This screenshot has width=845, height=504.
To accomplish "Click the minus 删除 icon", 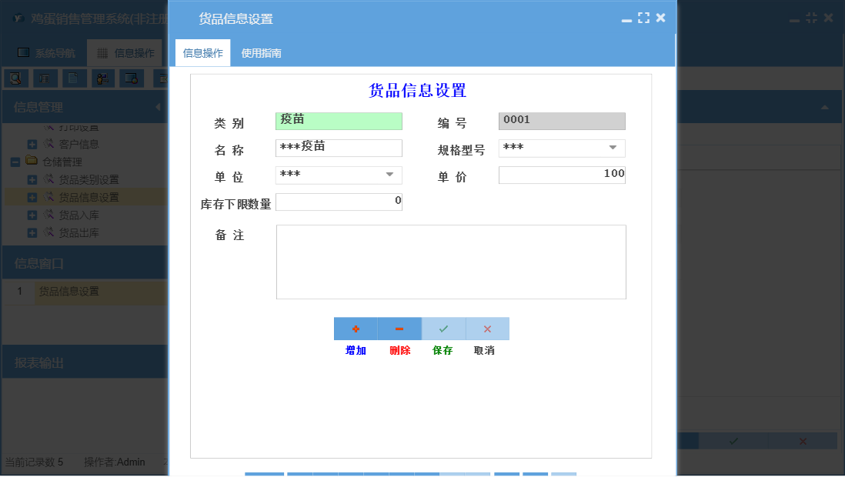I will 399,329.
